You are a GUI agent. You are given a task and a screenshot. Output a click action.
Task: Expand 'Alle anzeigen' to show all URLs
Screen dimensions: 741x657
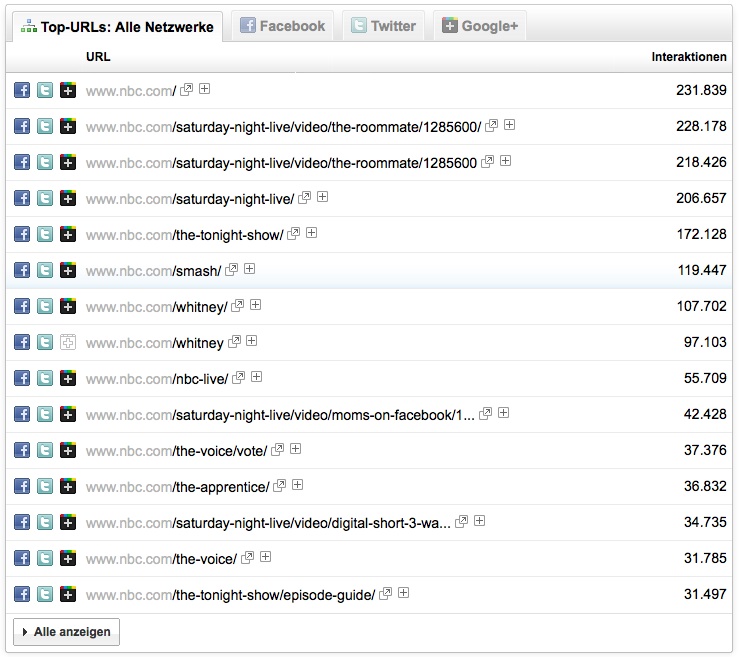coord(66,632)
